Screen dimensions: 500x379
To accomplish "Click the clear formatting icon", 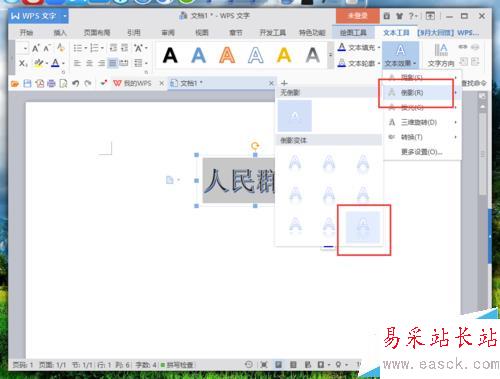I will pyautogui.click(x=60, y=48).
